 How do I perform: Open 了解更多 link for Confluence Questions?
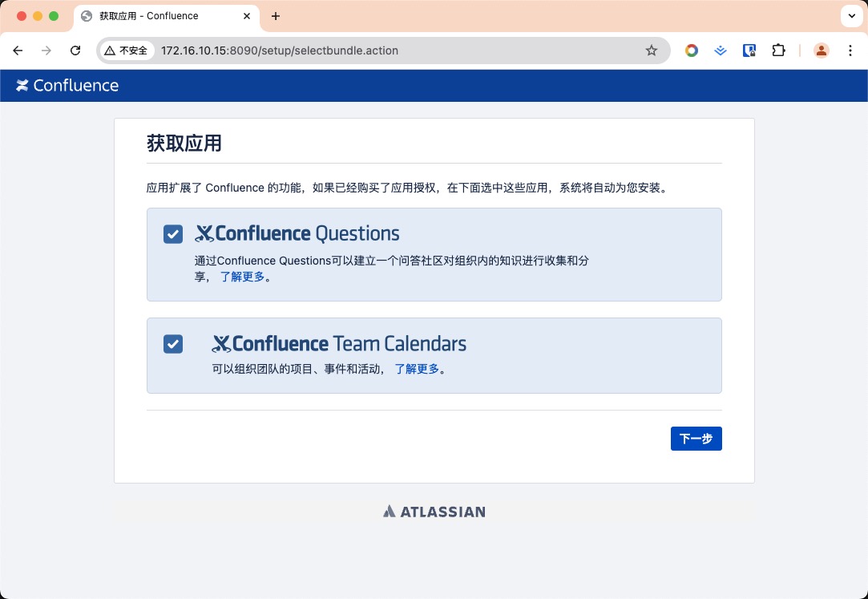242,277
